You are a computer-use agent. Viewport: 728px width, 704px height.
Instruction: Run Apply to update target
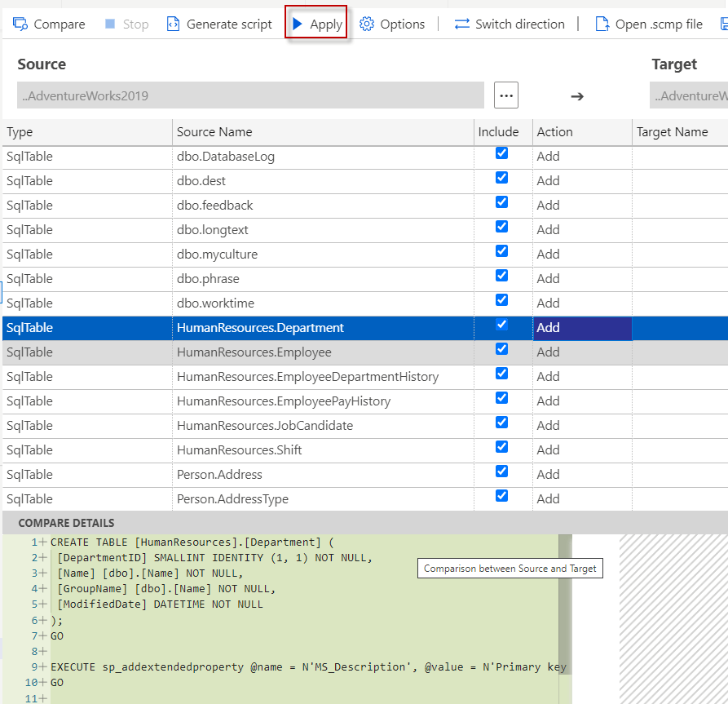click(x=317, y=24)
